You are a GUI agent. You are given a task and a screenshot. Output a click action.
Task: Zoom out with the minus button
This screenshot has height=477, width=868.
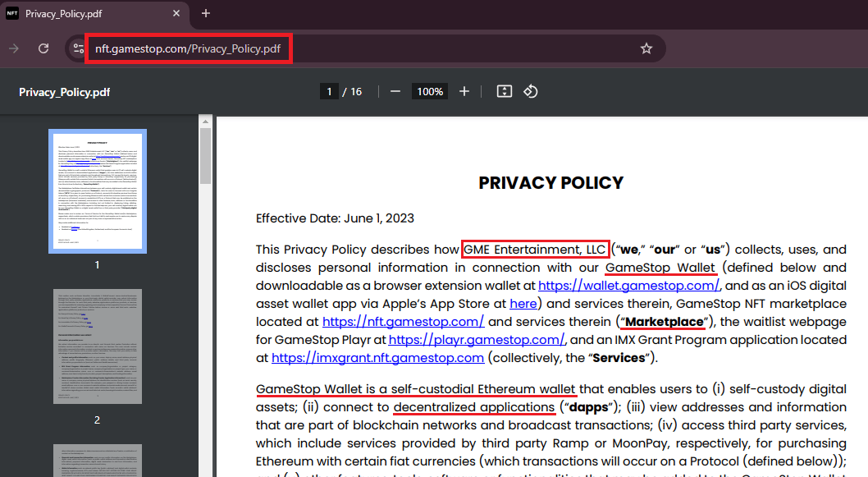(395, 91)
